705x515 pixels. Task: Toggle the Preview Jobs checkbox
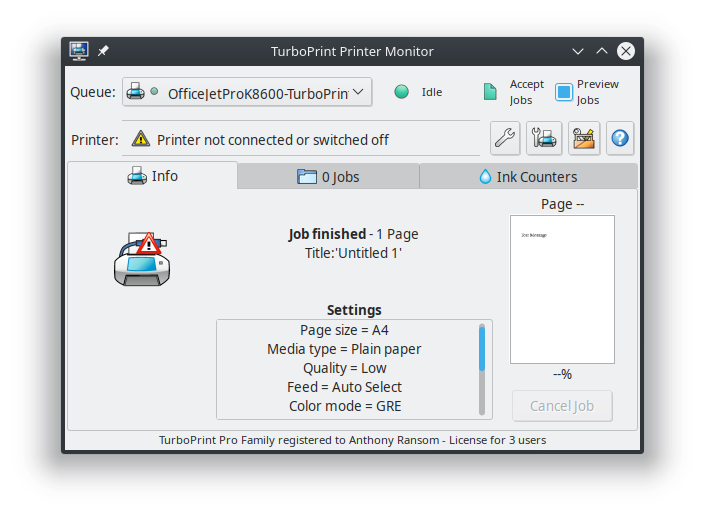click(564, 92)
